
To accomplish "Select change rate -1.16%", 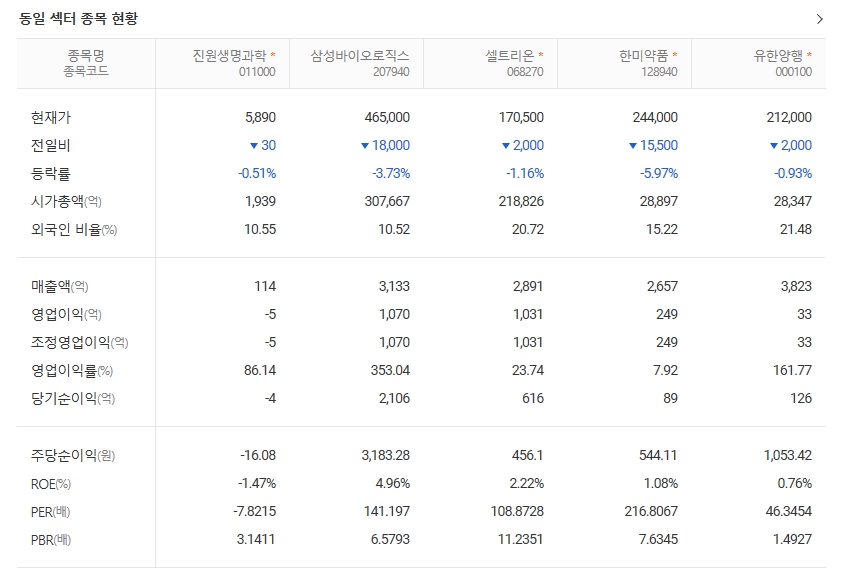I will pyautogui.click(x=525, y=174).
